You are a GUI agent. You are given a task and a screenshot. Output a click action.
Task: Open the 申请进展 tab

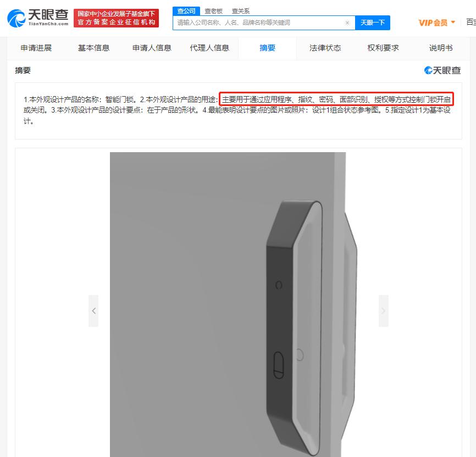click(x=36, y=48)
